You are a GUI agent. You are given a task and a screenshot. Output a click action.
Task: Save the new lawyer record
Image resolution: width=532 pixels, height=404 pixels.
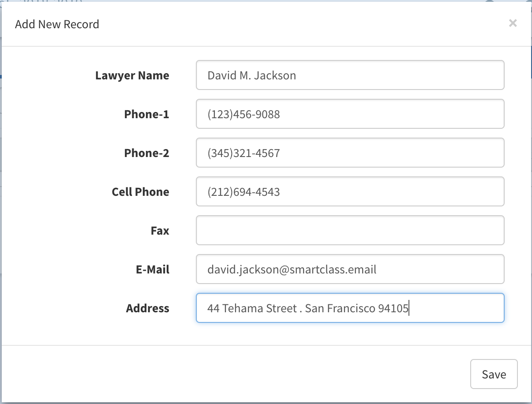coord(494,374)
